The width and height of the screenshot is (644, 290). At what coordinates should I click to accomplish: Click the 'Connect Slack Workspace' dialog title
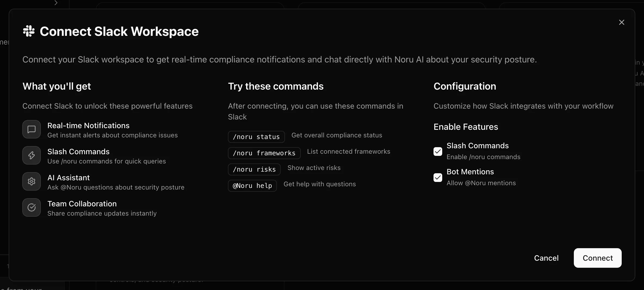pyautogui.click(x=119, y=31)
